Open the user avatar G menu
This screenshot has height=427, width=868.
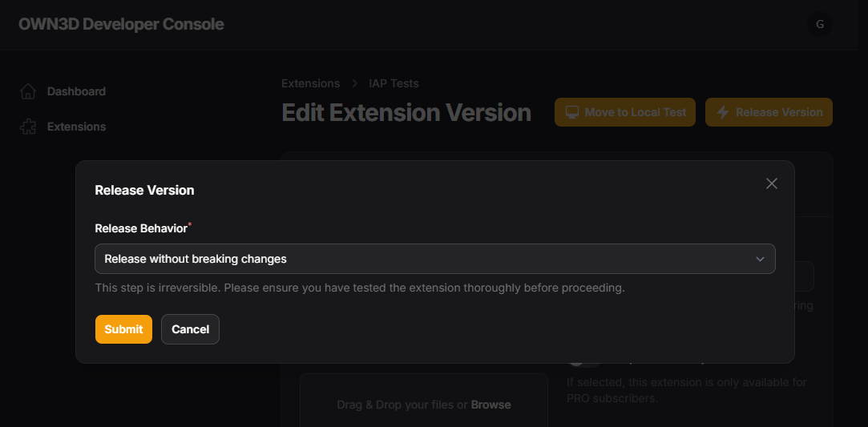tap(820, 24)
